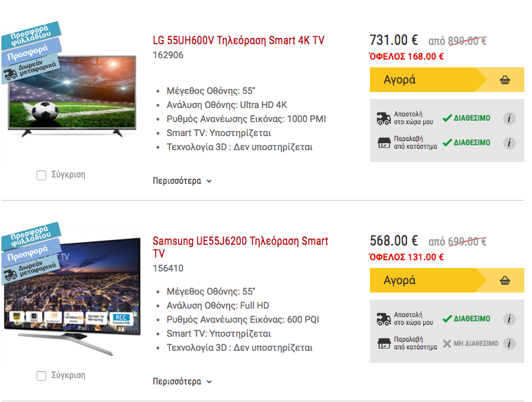The height and width of the screenshot is (402, 532).
Task: Click Προσφορά φυλλαδίου badge on LG TV
Action: [31, 35]
